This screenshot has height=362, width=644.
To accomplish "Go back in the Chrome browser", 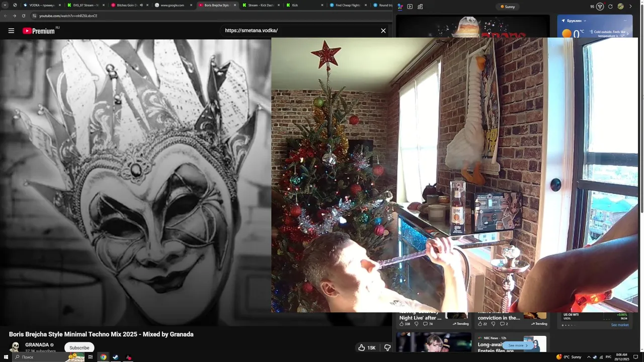I will (6, 16).
